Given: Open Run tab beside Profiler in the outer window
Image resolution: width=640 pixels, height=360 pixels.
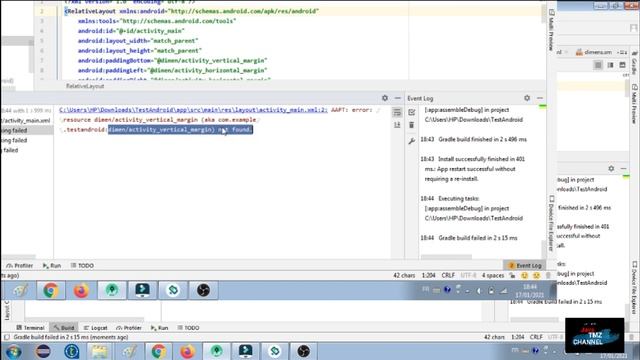Looking at the screenshot, I should tap(160, 327).
